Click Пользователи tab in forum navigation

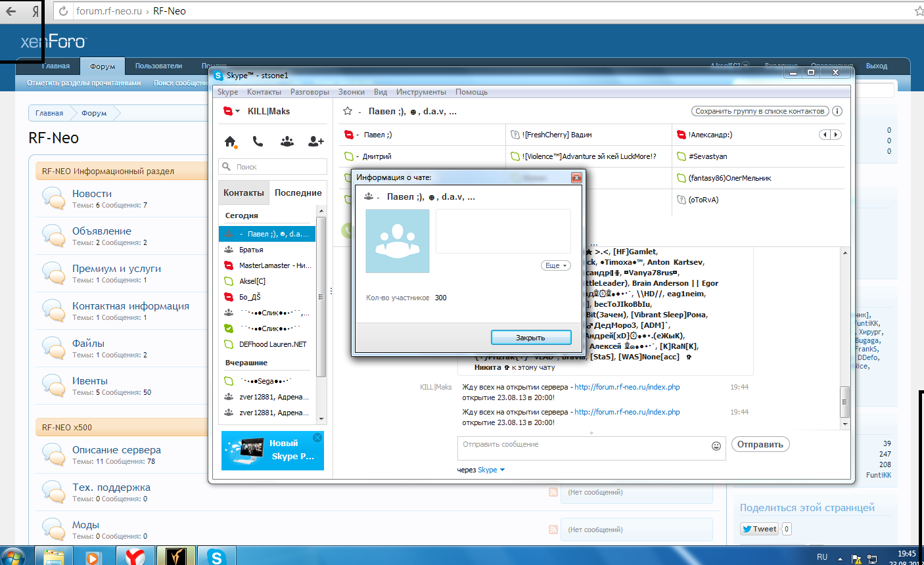tap(158, 66)
